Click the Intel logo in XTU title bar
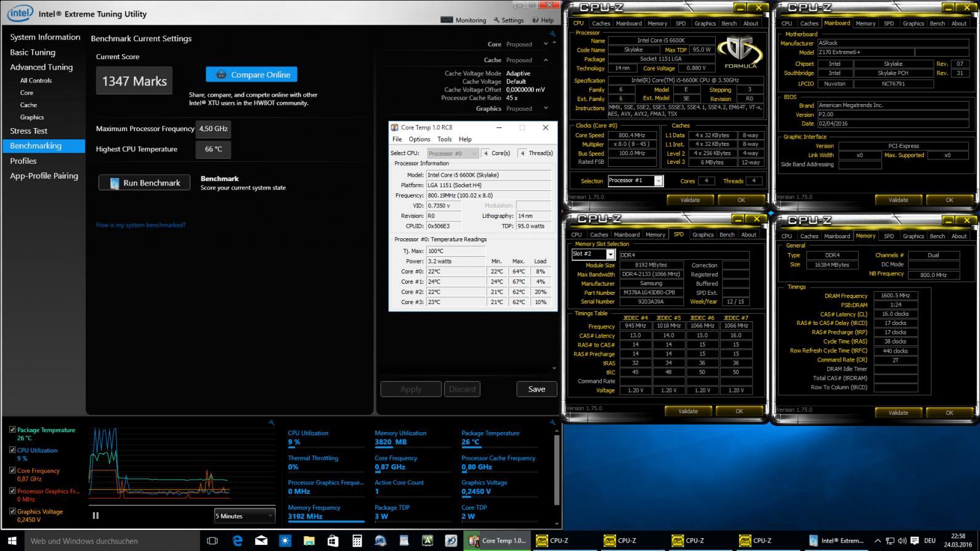 [x=20, y=12]
